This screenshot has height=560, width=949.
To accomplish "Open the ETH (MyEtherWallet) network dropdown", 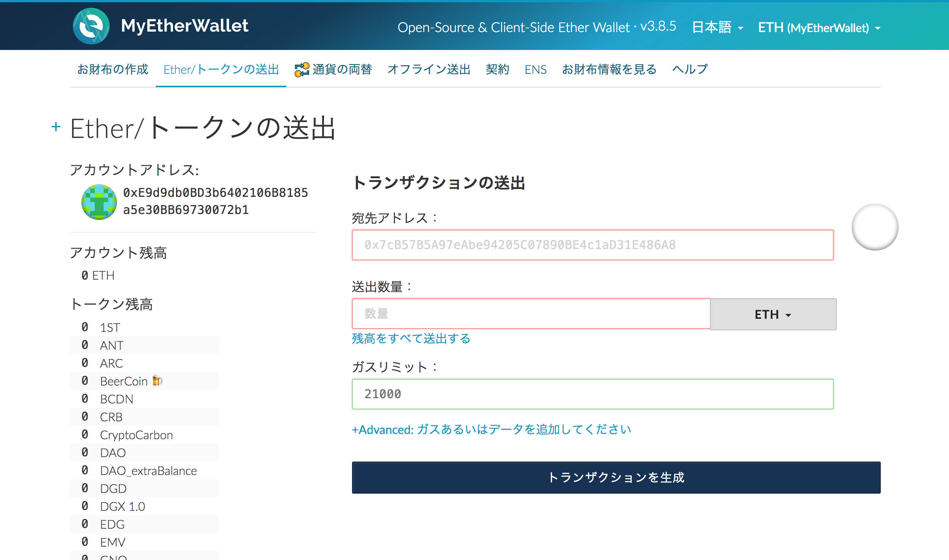I will click(x=819, y=28).
